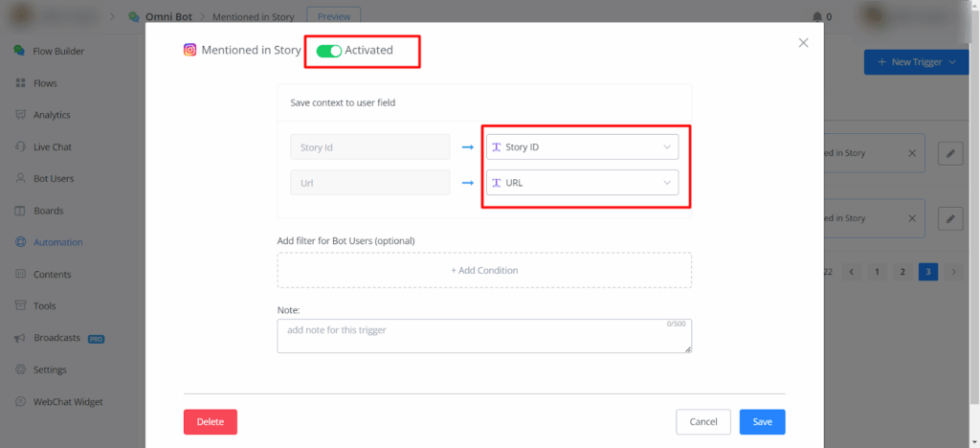Go to Analytics in the sidebar

pos(20,115)
